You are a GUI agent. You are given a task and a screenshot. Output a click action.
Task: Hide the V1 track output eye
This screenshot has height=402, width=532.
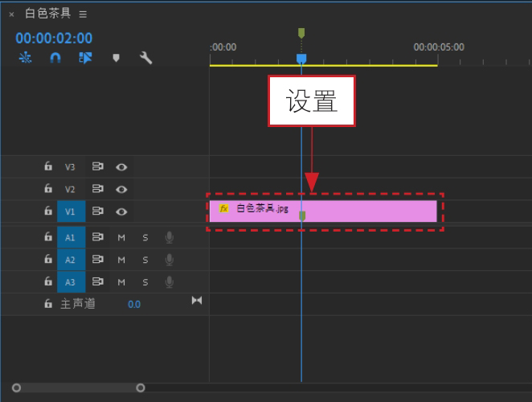121,211
